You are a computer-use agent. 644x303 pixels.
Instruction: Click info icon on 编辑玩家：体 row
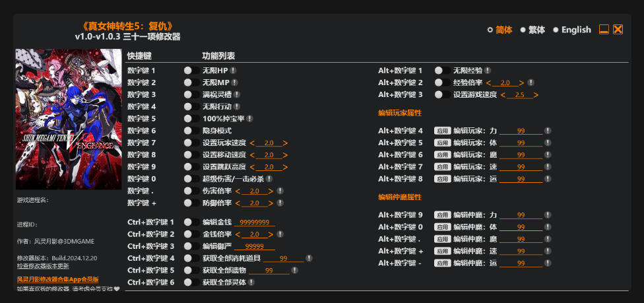pos(548,143)
